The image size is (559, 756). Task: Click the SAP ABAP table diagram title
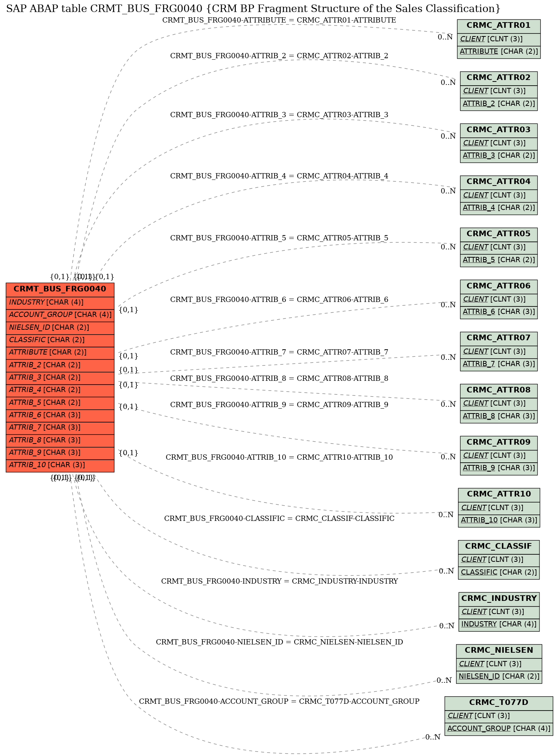click(254, 8)
